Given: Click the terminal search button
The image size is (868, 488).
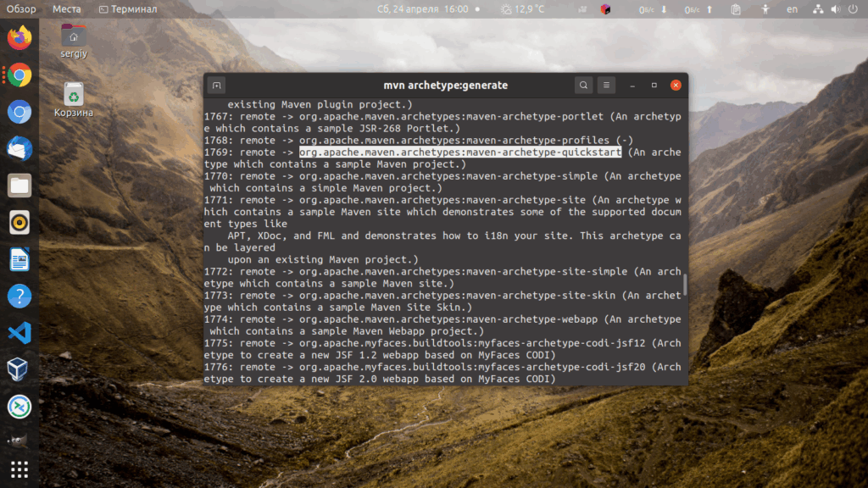Looking at the screenshot, I should (583, 86).
